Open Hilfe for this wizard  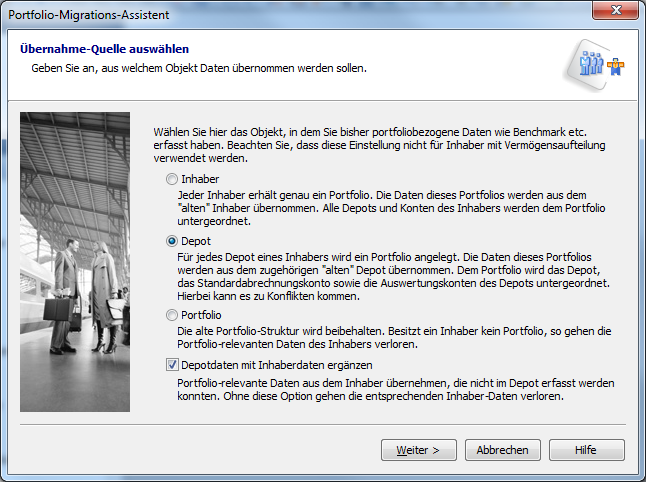pos(586,450)
